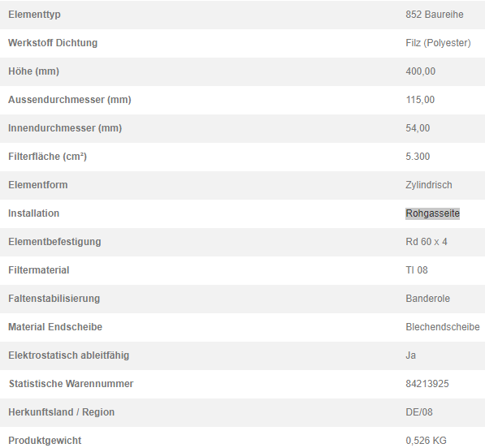Click the Banderole value
485x448 pixels.
[427, 299]
